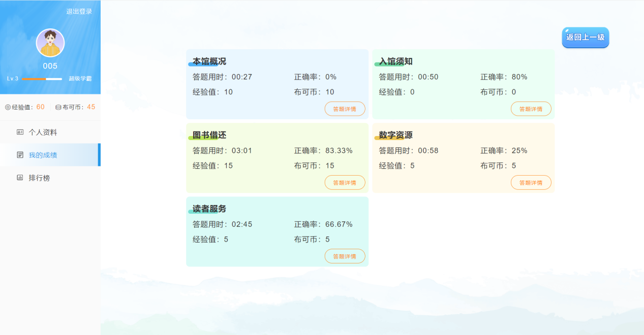
Task: Click the 本馆概况 card title
Action: pos(209,61)
